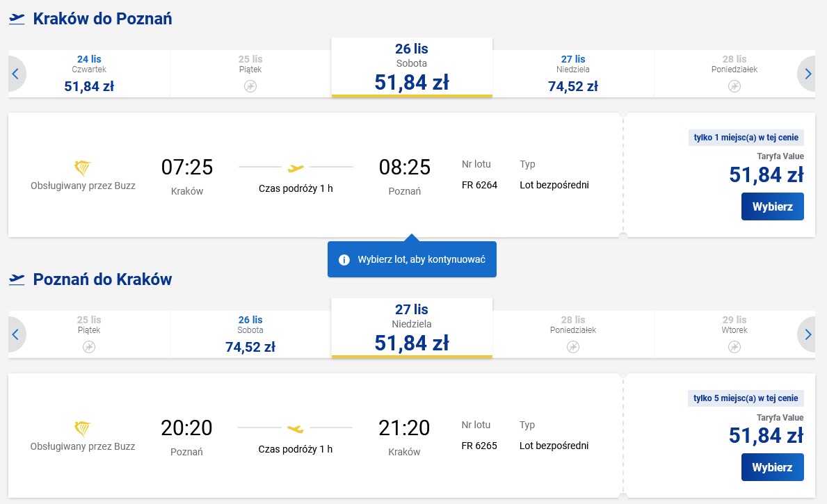The width and height of the screenshot is (827, 504).
Task: Click the 'tylko 1 miejsc(a) w tej cenie' badge
Action: (746, 138)
